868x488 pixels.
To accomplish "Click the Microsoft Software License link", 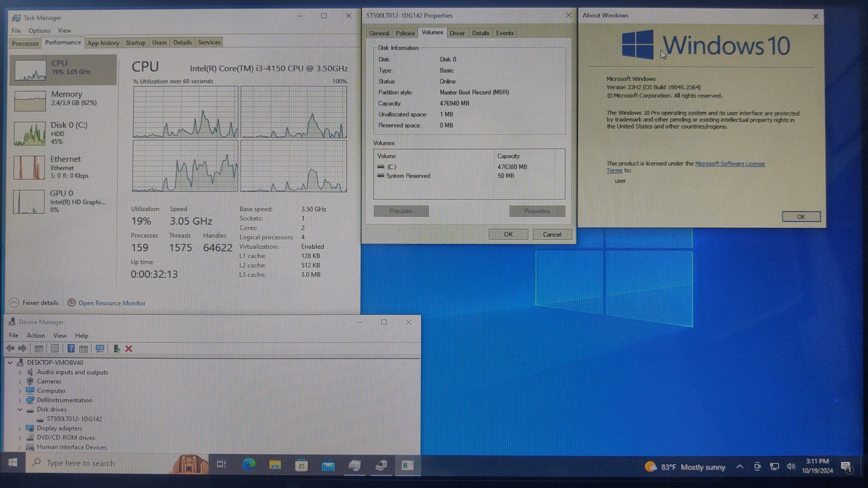I will point(729,164).
